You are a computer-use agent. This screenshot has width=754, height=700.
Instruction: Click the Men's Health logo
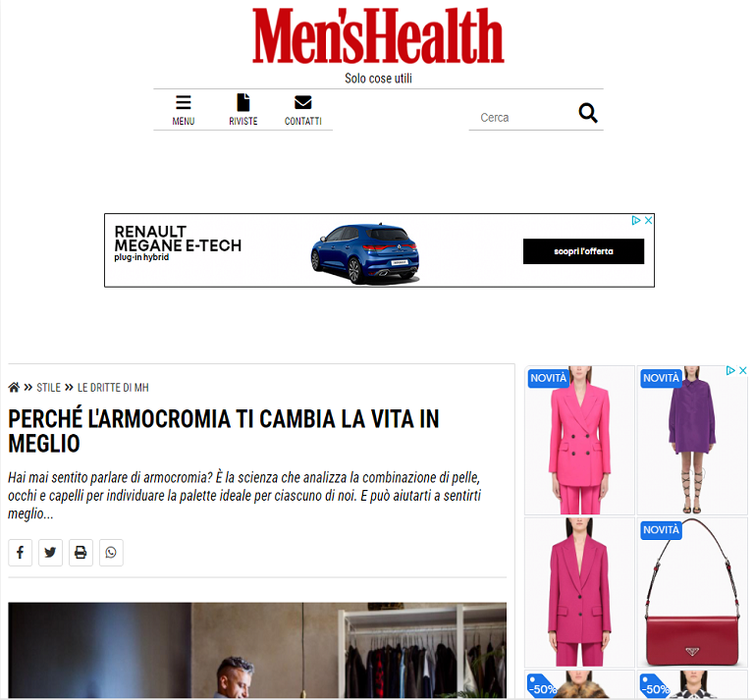(x=378, y=36)
